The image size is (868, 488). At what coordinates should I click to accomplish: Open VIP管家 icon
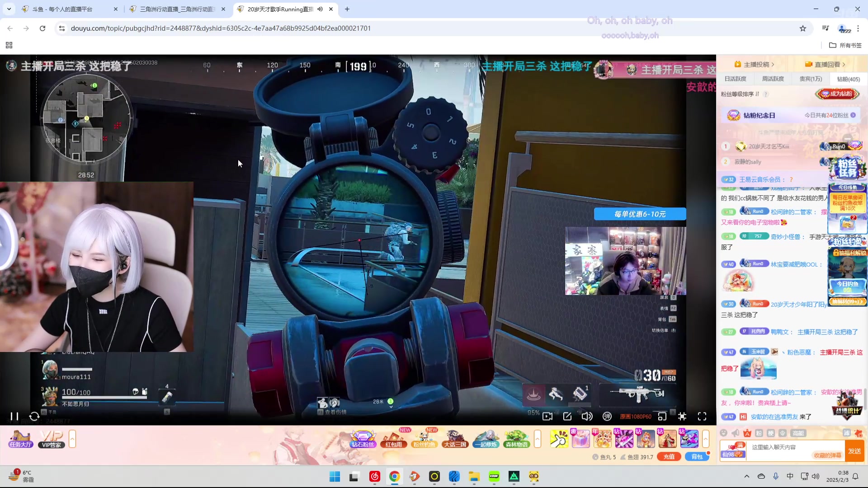[52, 439]
